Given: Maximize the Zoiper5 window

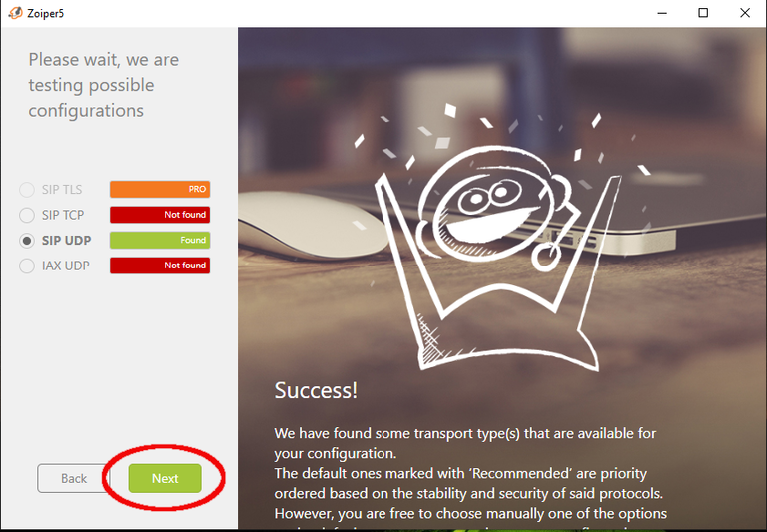Looking at the screenshot, I should [x=703, y=13].
